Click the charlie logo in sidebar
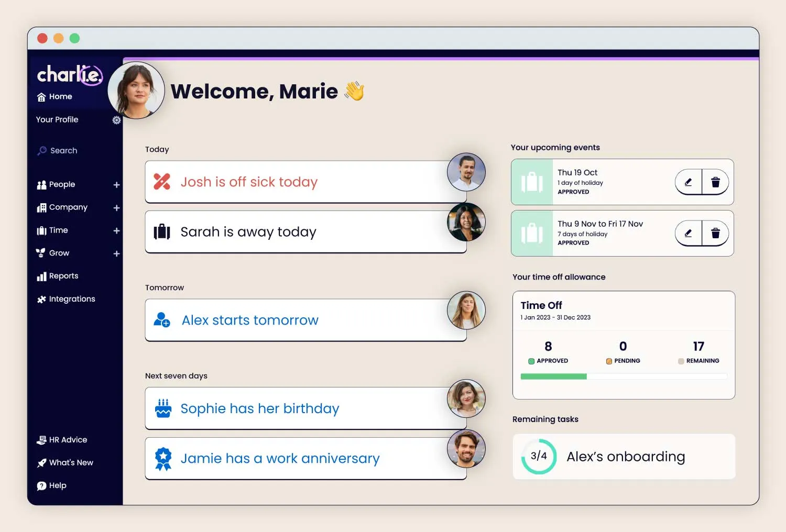The height and width of the screenshot is (532, 786). (x=69, y=75)
